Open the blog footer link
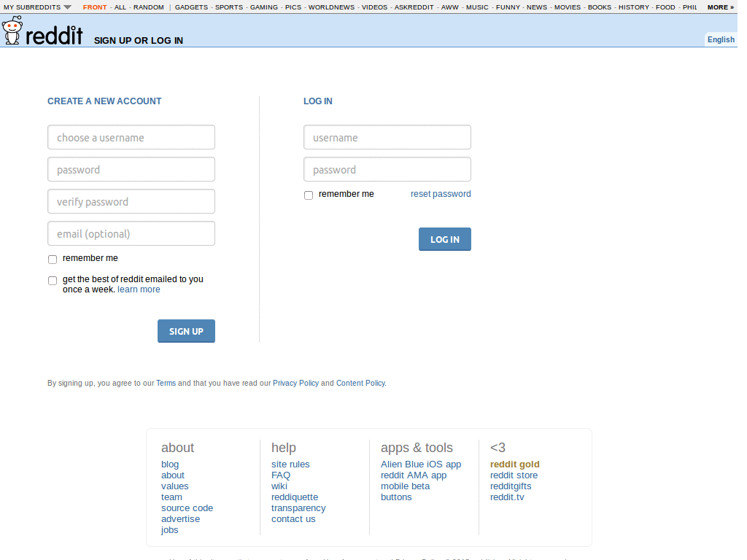 click(170, 464)
